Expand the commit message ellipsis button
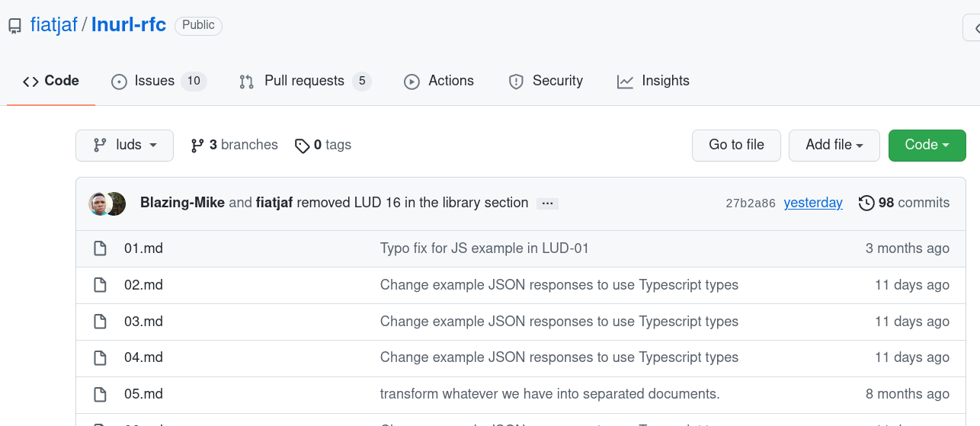The height and width of the screenshot is (426, 980). pyautogui.click(x=547, y=203)
